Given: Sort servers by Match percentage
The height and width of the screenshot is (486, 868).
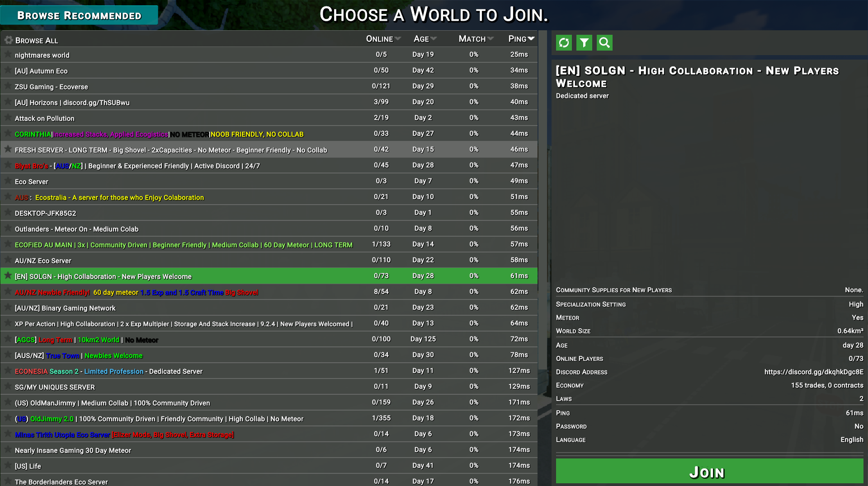Looking at the screenshot, I should pos(475,38).
